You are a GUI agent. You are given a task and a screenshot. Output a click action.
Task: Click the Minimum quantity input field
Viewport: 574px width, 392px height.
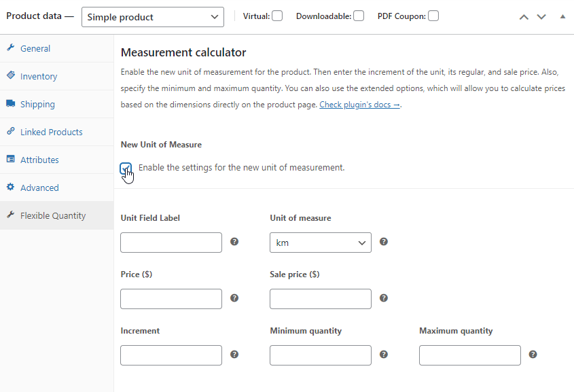point(321,355)
